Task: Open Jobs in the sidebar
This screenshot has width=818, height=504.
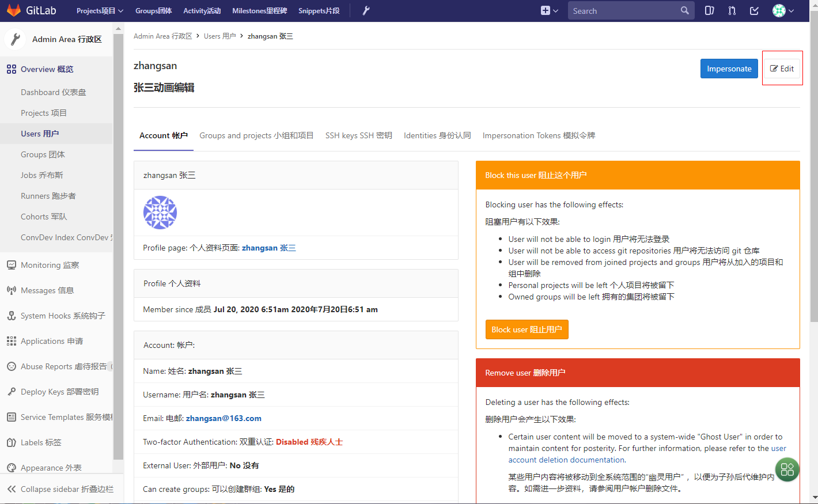Action: coord(42,175)
